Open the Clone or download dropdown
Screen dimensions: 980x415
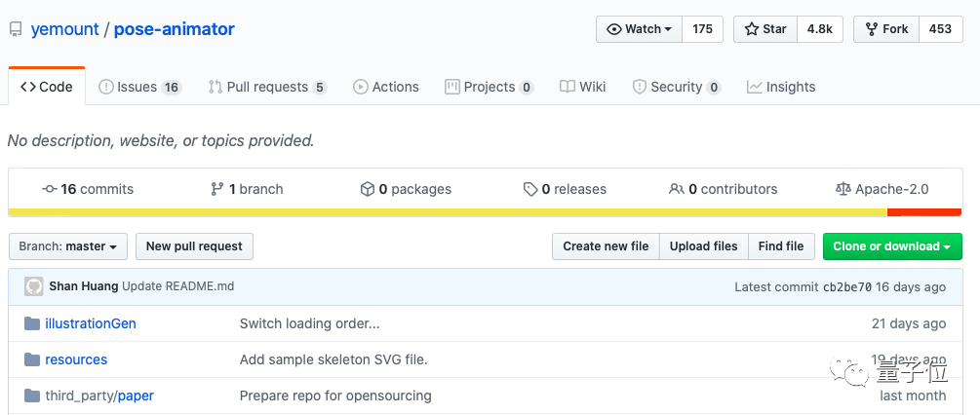(891, 246)
